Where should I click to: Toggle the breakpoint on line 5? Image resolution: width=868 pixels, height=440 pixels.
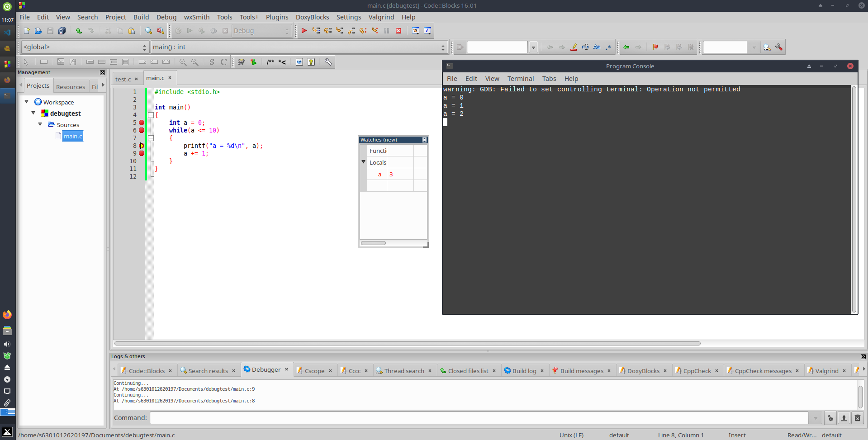point(142,123)
